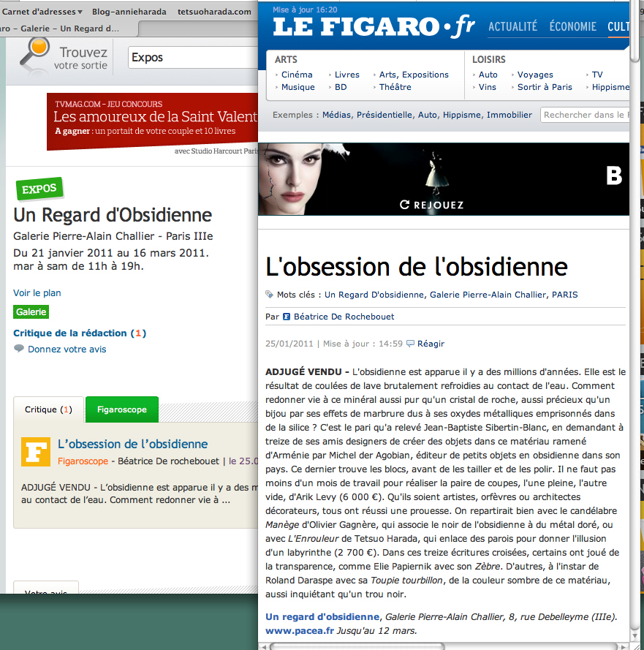The width and height of the screenshot is (644, 650).
Task: Open Théâtre link under Arts
Action: pos(395,87)
